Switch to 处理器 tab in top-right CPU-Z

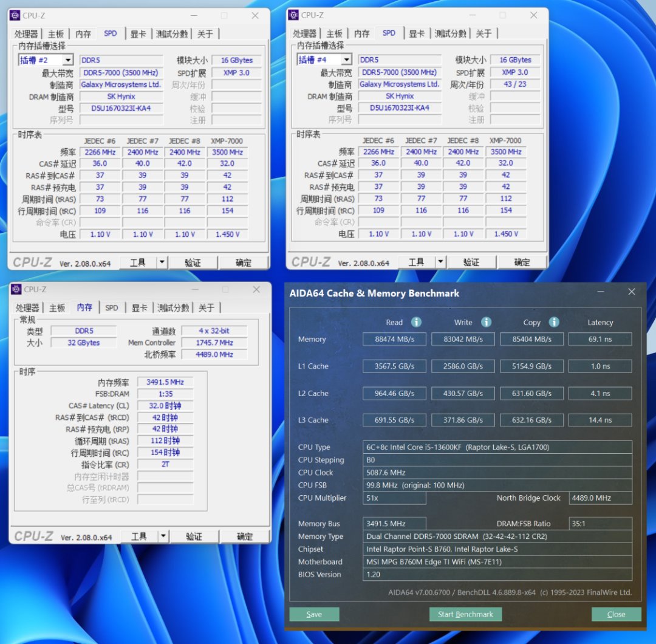click(x=304, y=33)
